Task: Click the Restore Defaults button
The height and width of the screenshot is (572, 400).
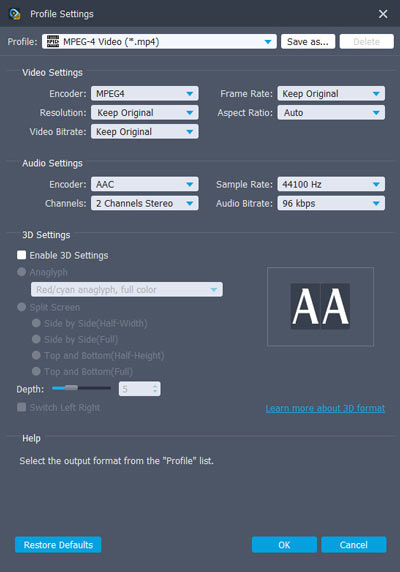Action: tap(58, 545)
